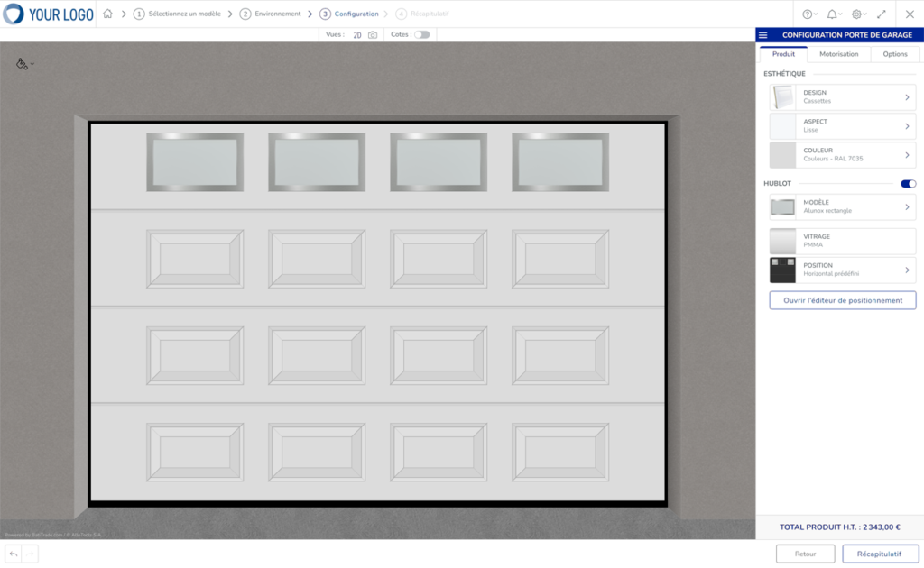Expand the Design Cassettes option

pyautogui.click(x=842, y=97)
